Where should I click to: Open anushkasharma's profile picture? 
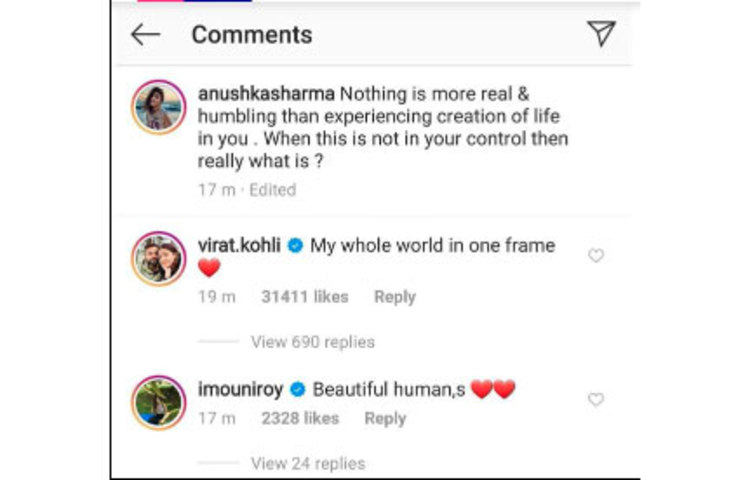(158, 107)
